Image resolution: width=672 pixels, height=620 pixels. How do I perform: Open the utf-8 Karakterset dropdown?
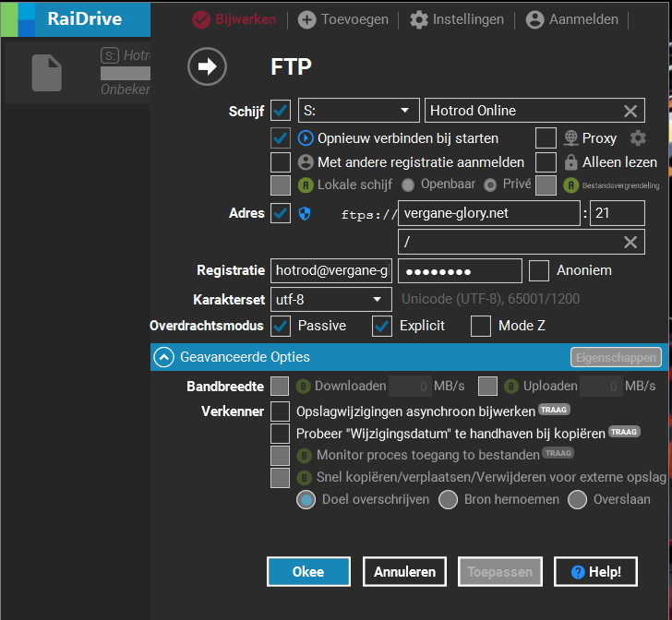point(330,299)
